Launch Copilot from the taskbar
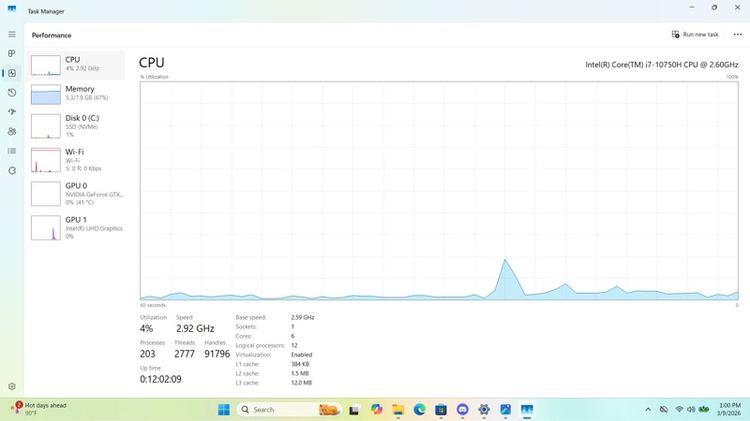This screenshot has width=750, height=421. point(376,410)
